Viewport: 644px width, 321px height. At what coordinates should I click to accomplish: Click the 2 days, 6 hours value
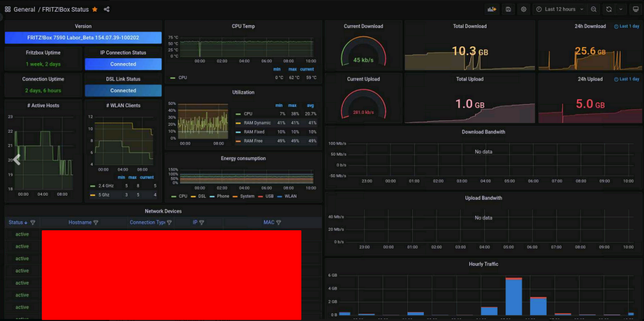pyautogui.click(x=43, y=90)
